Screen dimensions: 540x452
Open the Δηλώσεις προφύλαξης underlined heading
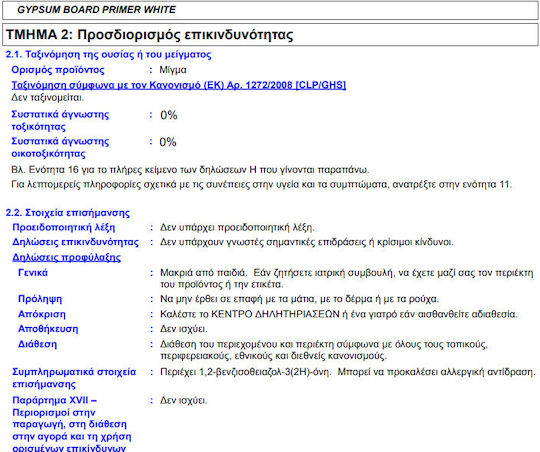[66, 257]
